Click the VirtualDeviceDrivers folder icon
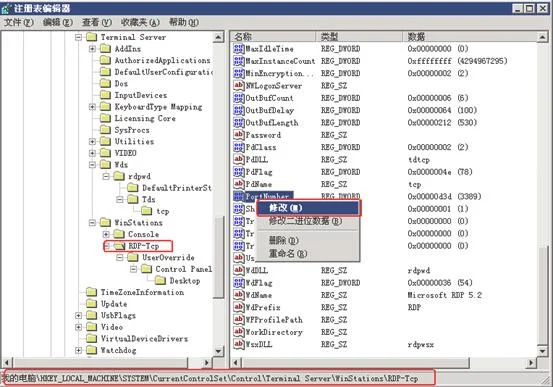This screenshot has height=387, width=553. click(x=92, y=339)
